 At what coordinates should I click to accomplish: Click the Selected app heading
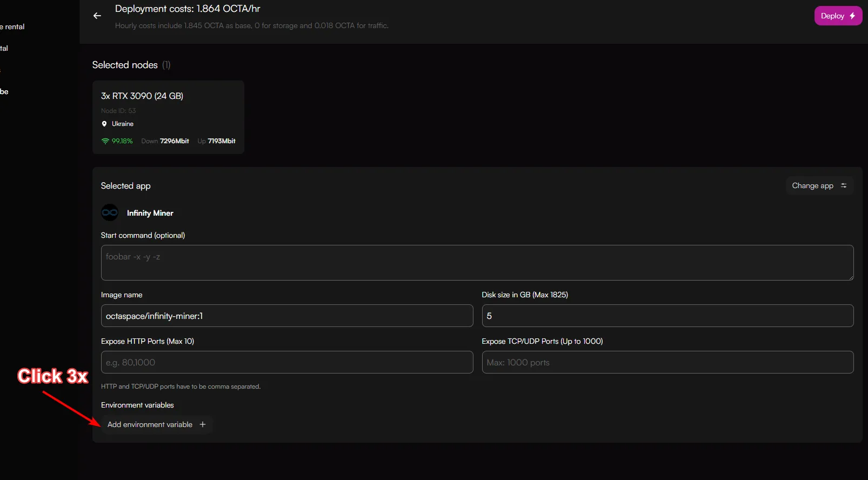coord(126,186)
